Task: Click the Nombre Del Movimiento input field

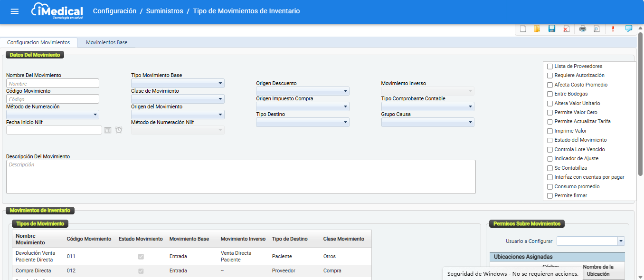Action: coord(53,84)
